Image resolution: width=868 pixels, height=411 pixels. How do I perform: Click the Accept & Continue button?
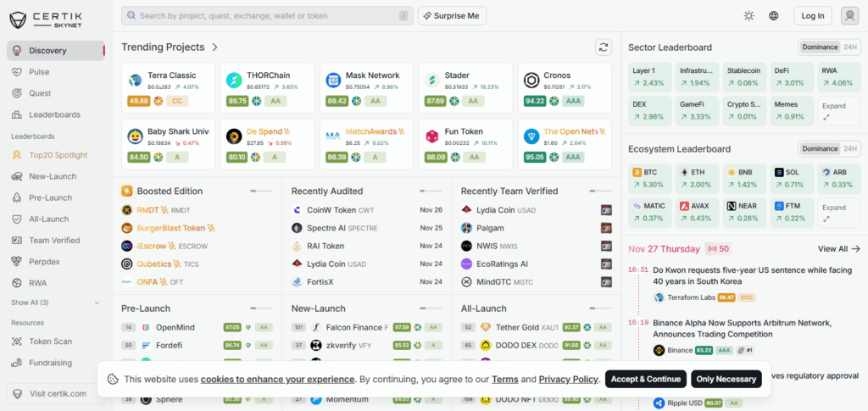pos(645,380)
